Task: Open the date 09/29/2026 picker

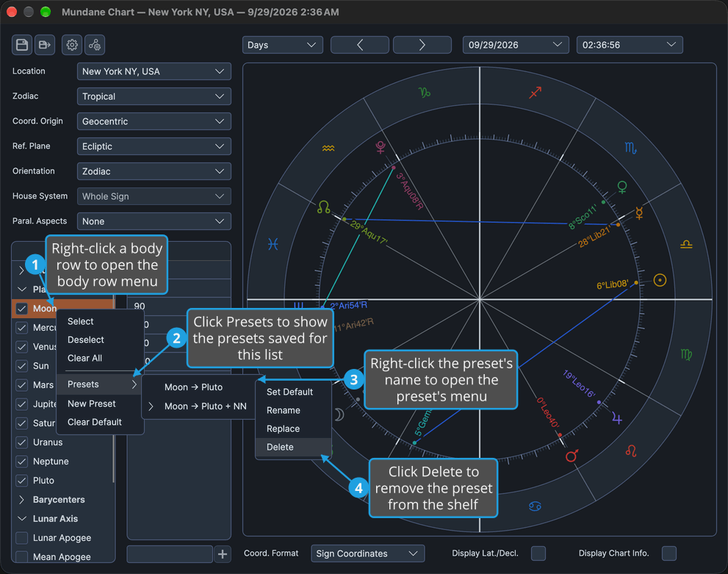Action: [516, 45]
